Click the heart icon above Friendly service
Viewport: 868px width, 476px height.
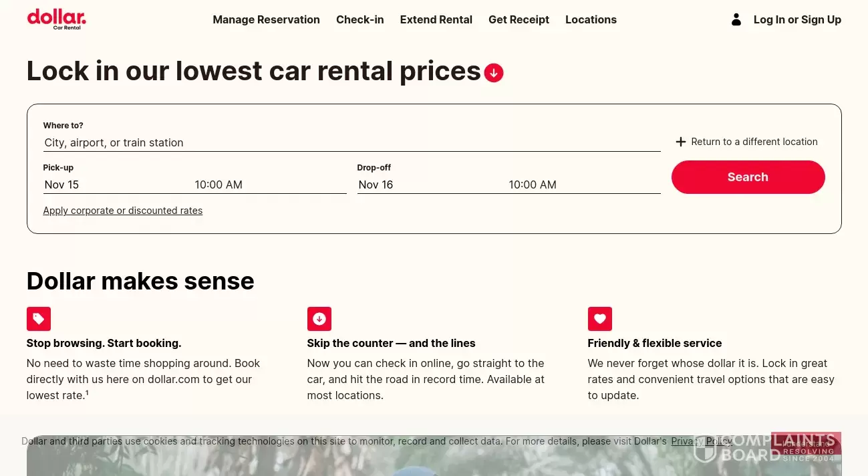(x=599, y=319)
